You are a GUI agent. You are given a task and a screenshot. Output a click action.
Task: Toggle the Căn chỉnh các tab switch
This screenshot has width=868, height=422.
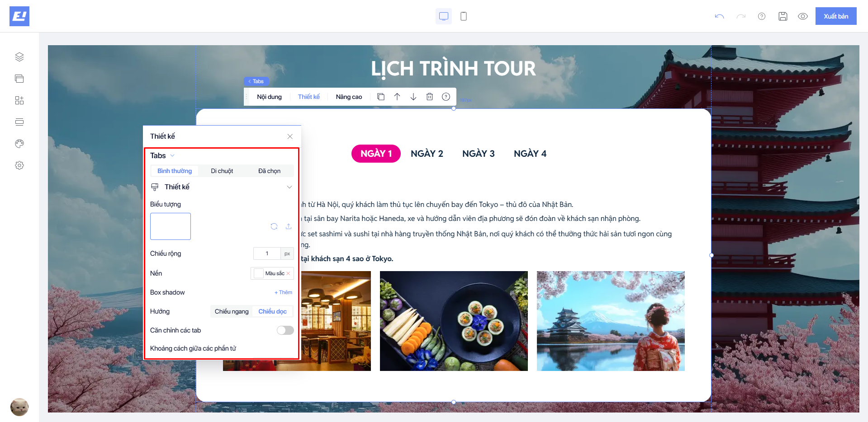(x=285, y=330)
